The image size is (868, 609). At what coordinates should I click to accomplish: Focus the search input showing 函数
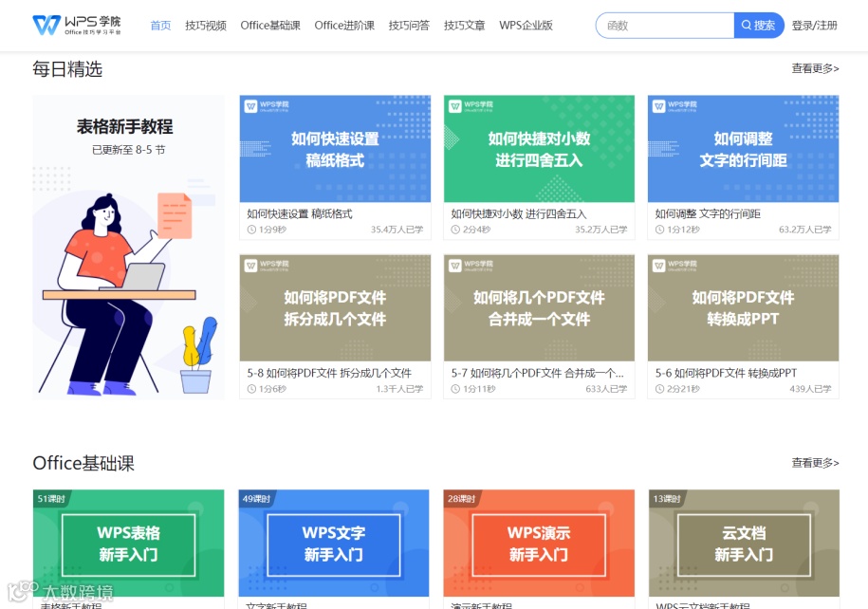(665, 26)
